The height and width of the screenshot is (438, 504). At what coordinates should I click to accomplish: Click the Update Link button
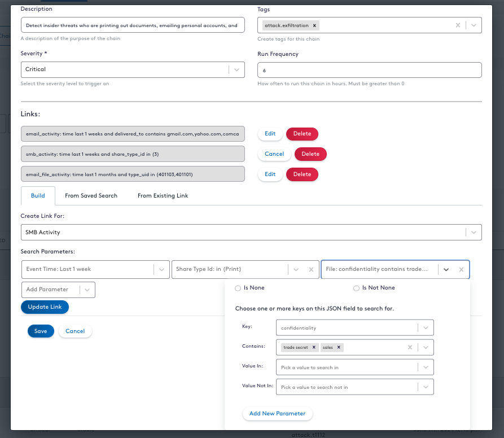click(x=45, y=307)
